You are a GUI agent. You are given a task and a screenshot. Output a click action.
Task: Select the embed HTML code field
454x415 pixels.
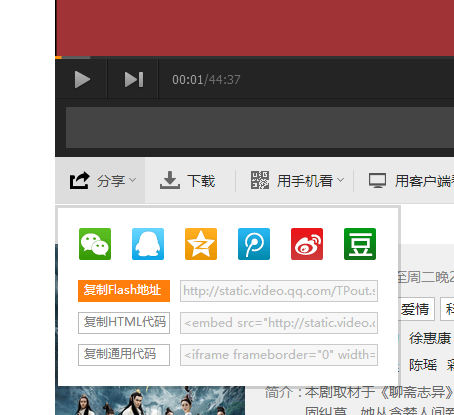click(x=279, y=323)
